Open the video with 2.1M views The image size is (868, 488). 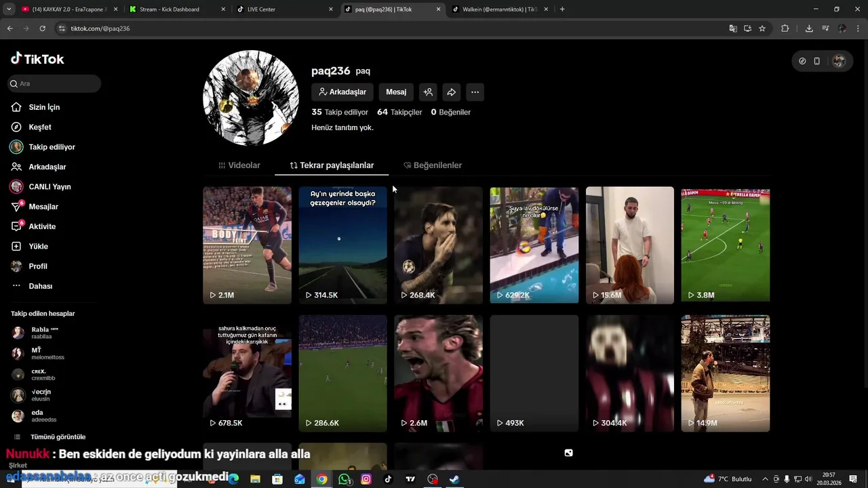[x=247, y=245]
